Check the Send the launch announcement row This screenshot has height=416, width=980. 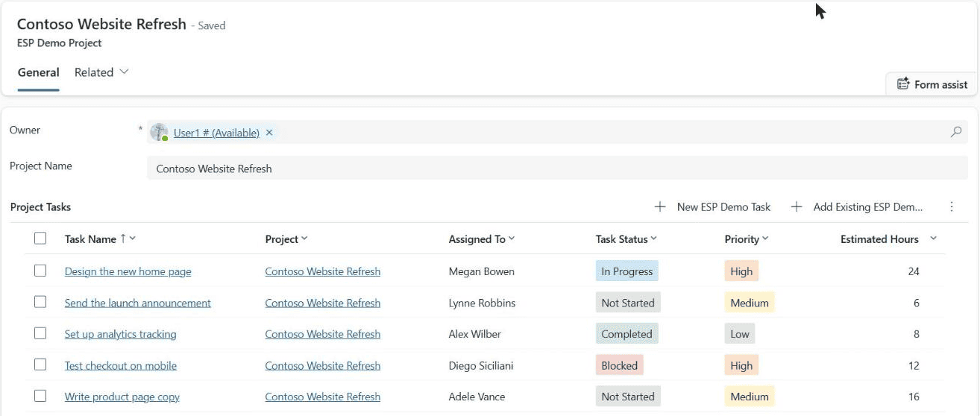(x=40, y=302)
